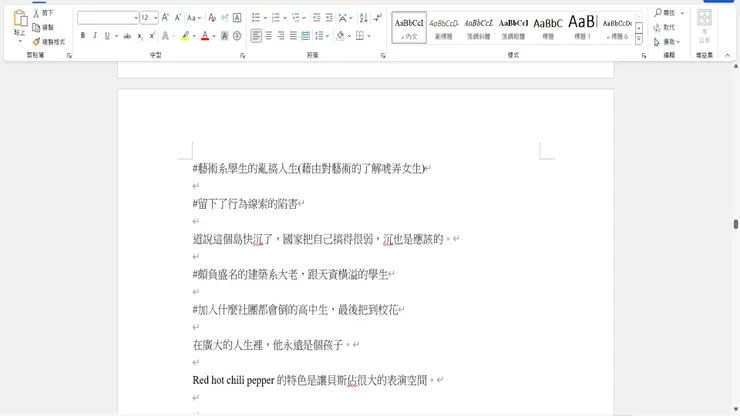The image size is (740, 416).
Task: Click the Copy (複製) icon
Action: [36, 27]
